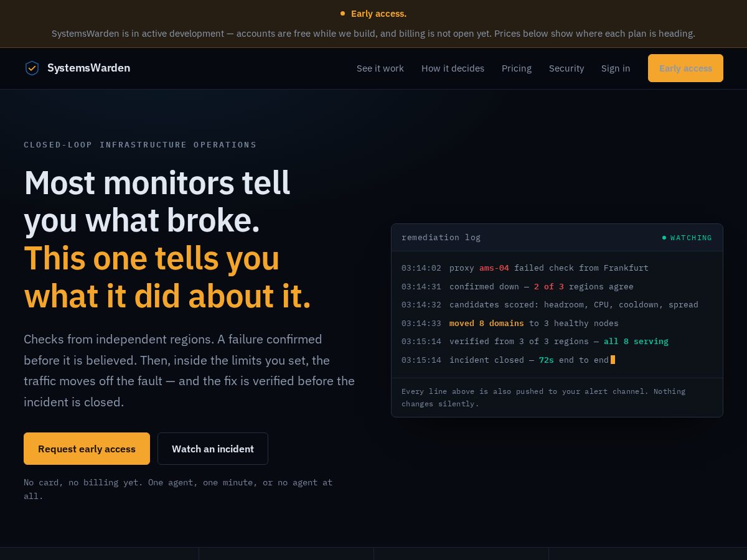Open the See it work nav link
The width and height of the screenshot is (747, 560).
pos(380,68)
